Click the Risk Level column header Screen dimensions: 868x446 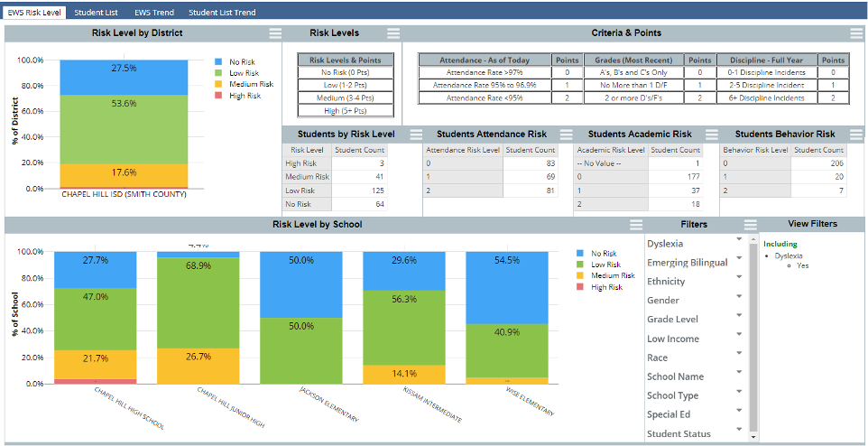pyautogui.click(x=307, y=150)
